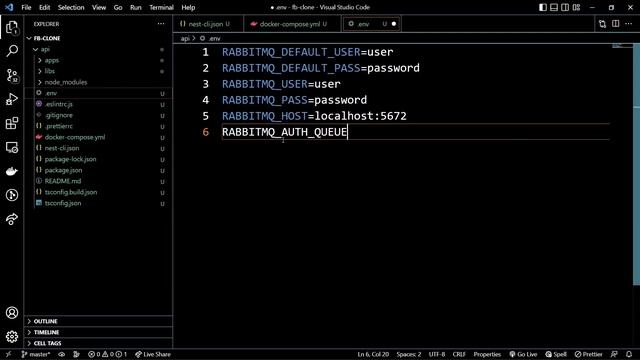Open Live Share view in activity bar
The height and width of the screenshot is (360, 640).
pos(12,219)
